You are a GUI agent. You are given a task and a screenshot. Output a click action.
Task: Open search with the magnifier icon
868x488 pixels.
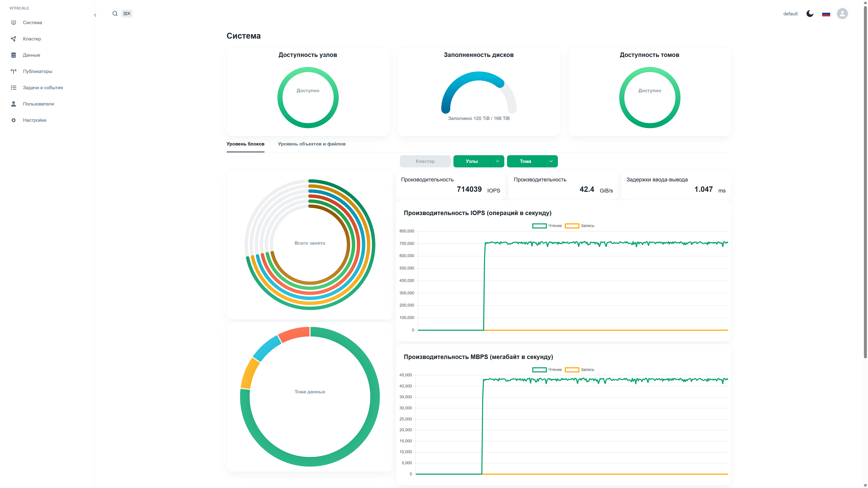click(115, 14)
